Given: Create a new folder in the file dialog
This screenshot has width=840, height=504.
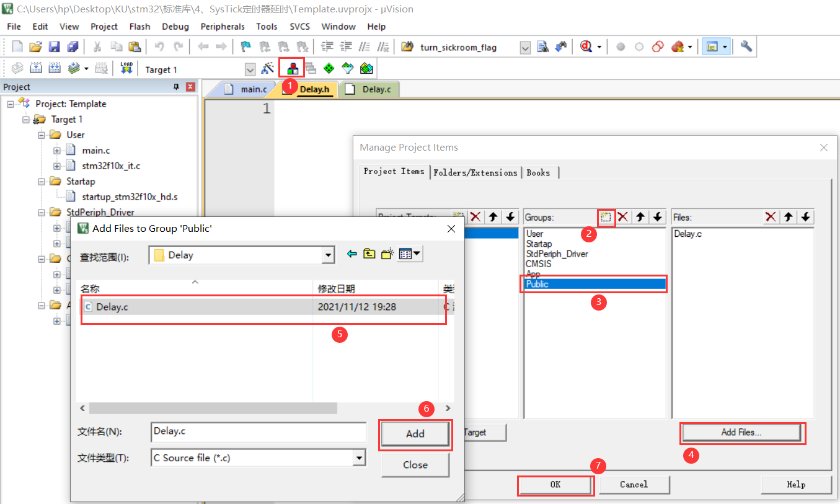Looking at the screenshot, I should coord(387,254).
